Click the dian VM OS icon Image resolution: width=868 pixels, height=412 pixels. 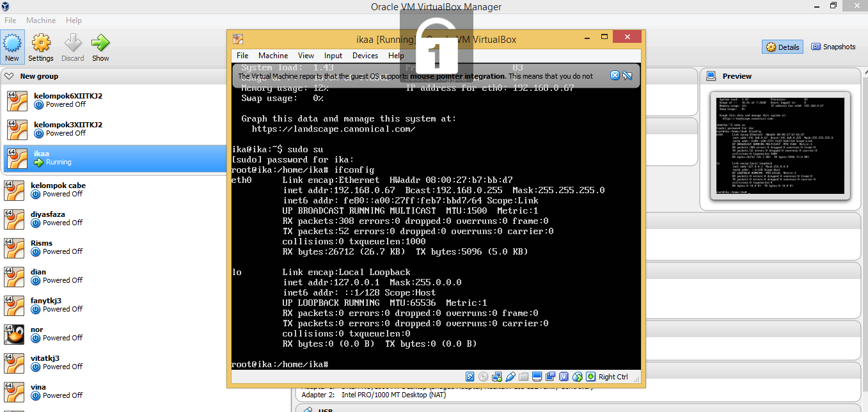point(14,276)
